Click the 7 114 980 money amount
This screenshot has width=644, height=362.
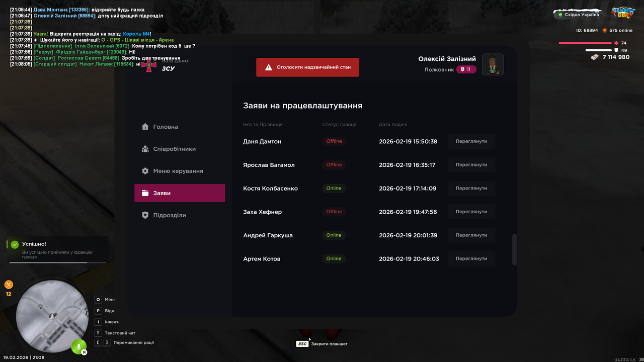point(616,57)
